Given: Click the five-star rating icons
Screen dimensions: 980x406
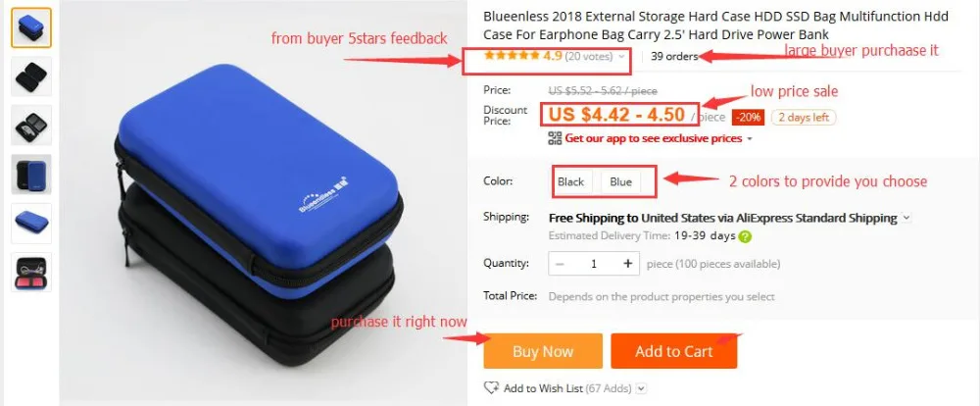Looking at the screenshot, I should (x=512, y=56).
